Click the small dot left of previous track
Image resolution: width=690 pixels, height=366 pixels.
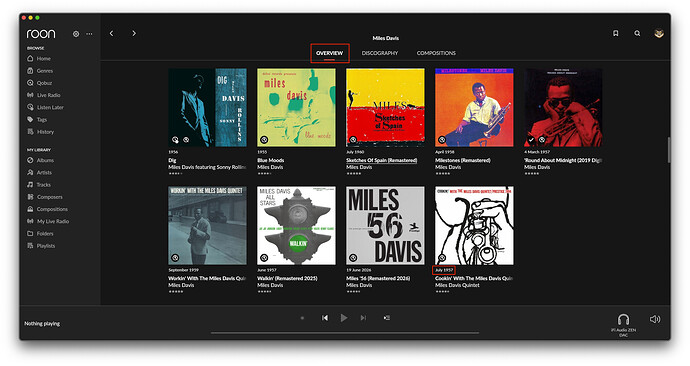pos(302,318)
